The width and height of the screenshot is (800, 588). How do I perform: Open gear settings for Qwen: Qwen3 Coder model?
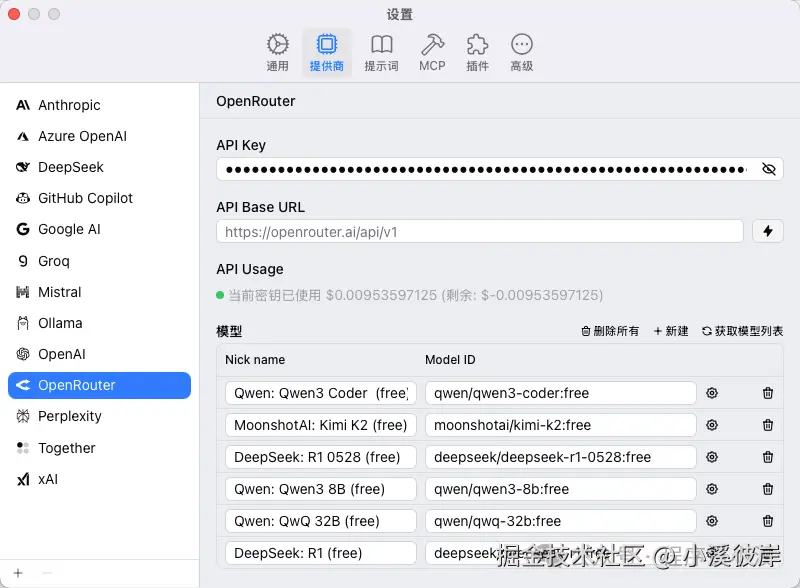pyautogui.click(x=711, y=393)
